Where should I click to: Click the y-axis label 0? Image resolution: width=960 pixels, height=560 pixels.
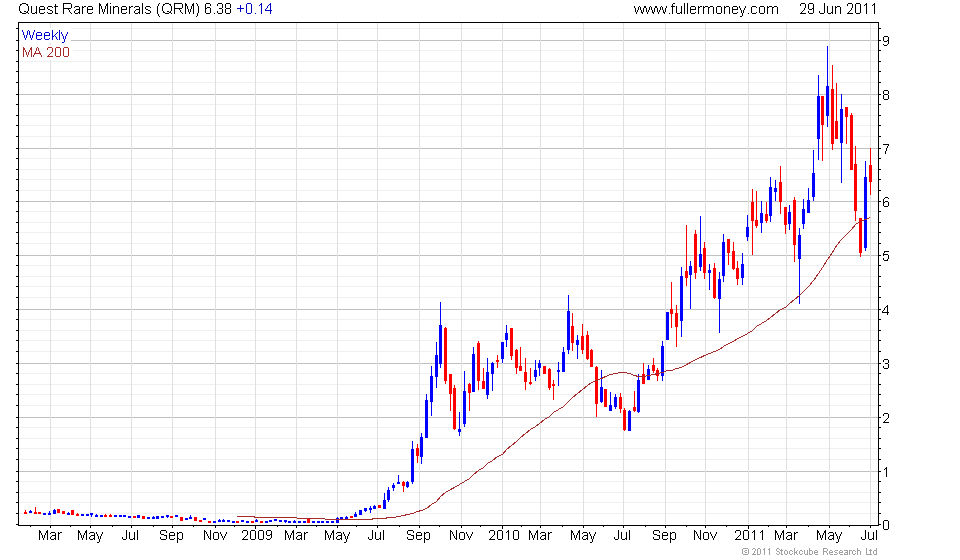pos(886,525)
